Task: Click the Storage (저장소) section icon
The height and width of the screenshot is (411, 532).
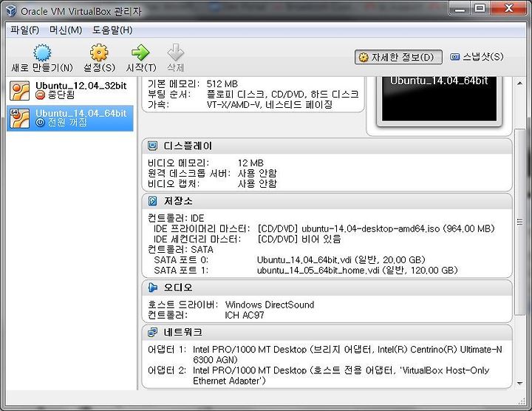Action: [152, 201]
